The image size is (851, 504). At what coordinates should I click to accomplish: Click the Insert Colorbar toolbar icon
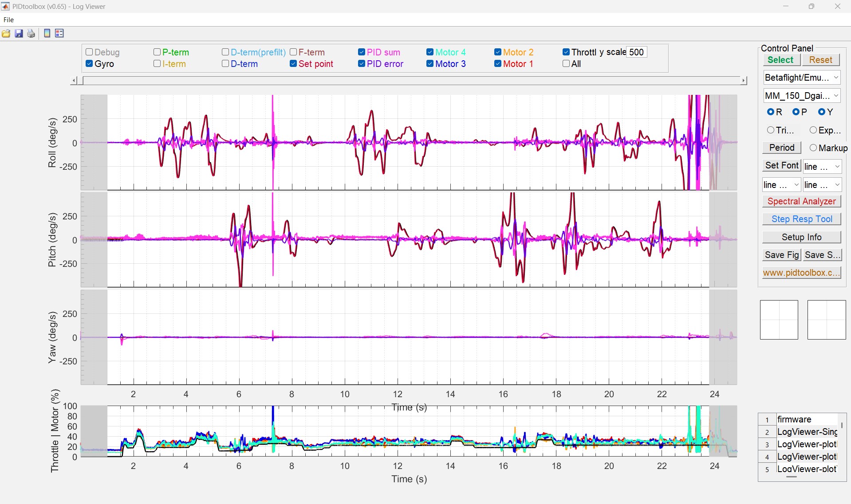click(x=47, y=34)
